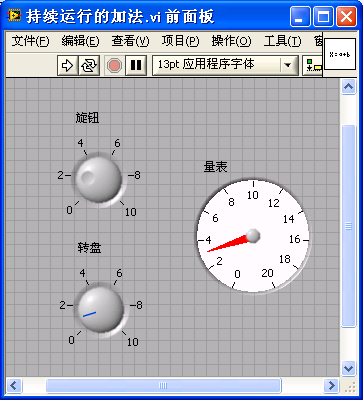Click the vertical scrollbar up arrow
Screen dimensions: 363x400
tap(349, 87)
